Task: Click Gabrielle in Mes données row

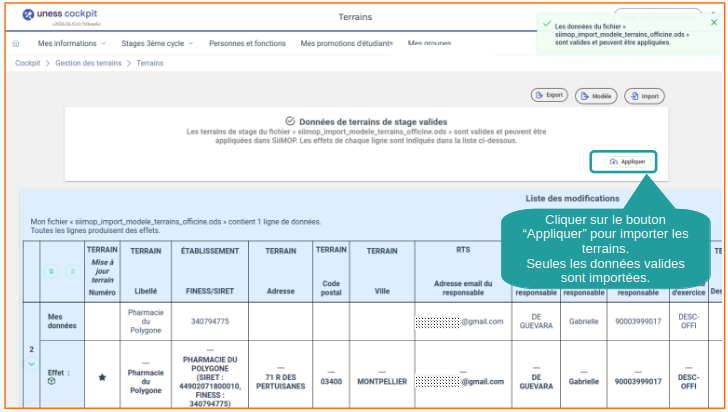Action: 584,321
